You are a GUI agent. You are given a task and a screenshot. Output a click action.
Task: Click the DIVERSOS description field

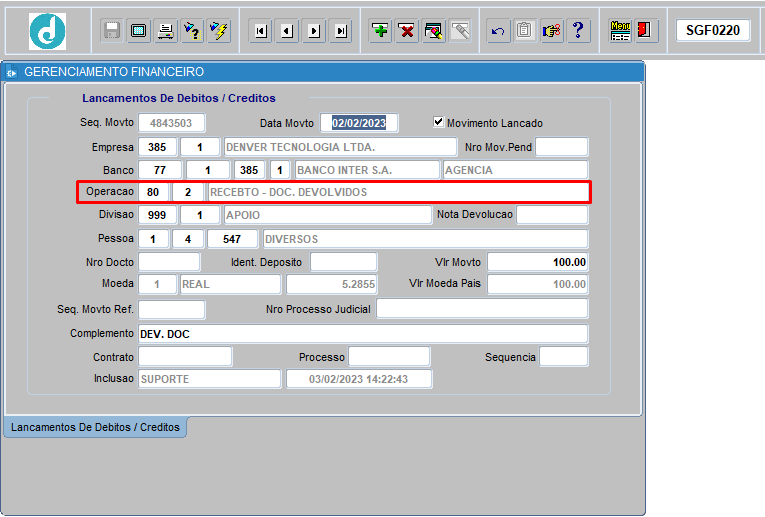coord(425,239)
